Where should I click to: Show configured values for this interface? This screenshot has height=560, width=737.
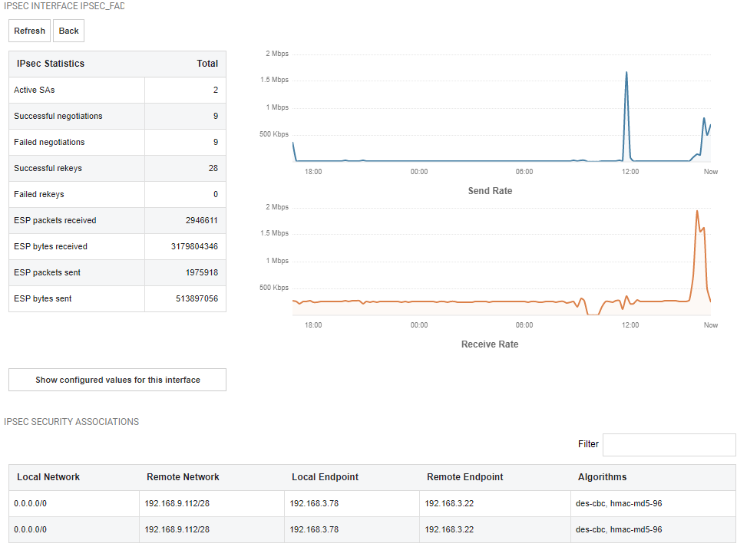click(117, 380)
